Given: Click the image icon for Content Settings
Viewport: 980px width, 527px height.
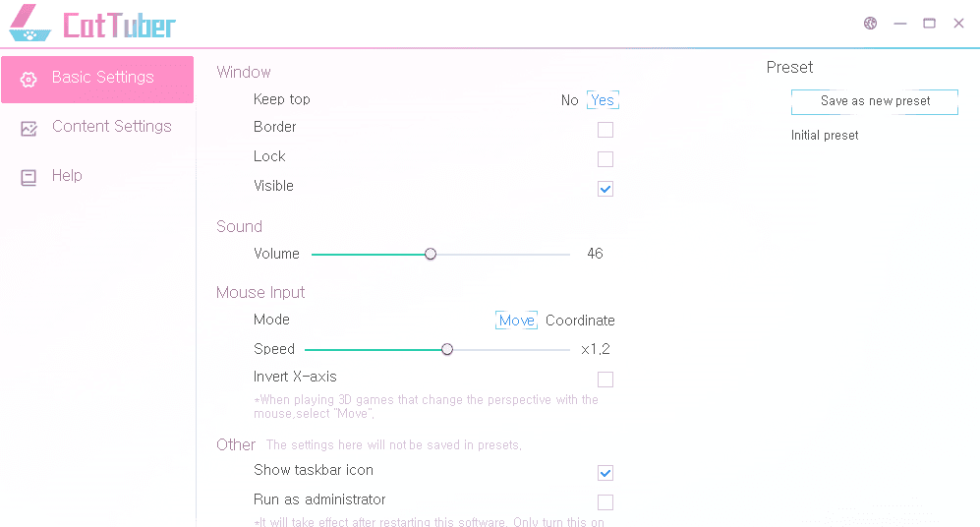Looking at the screenshot, I should pos(29,128).
